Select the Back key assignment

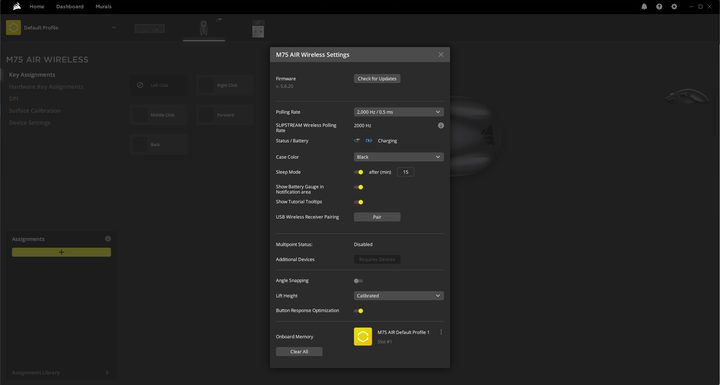point(158,144)
